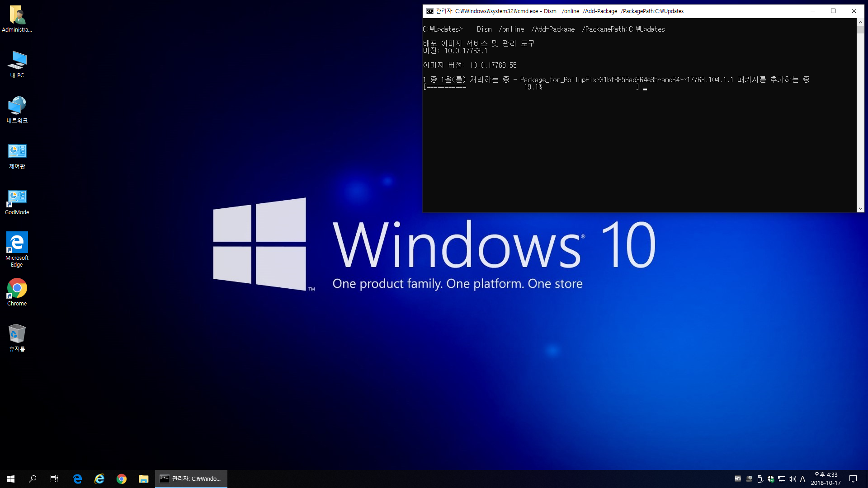Maximize the cmd window
Screen dimensions: 868x488
pyautogui.click(x=833, y=11)
